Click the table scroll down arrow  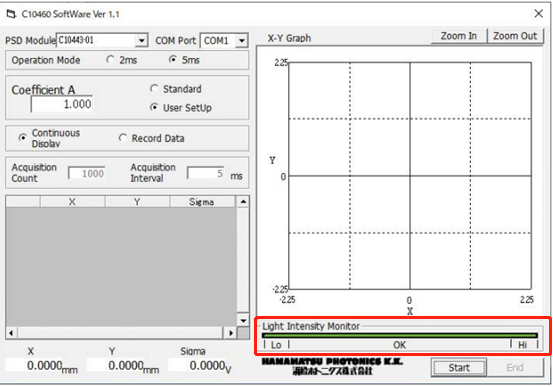click(243, 321)
